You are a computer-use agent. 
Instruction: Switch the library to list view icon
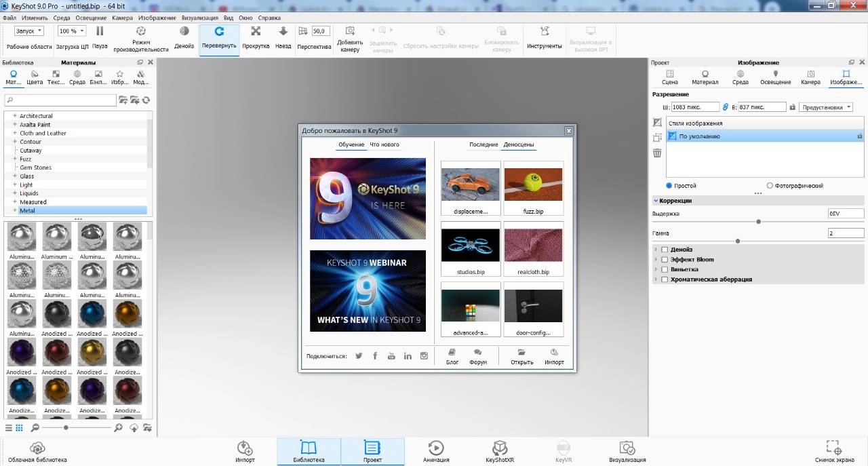coord(9,428)
